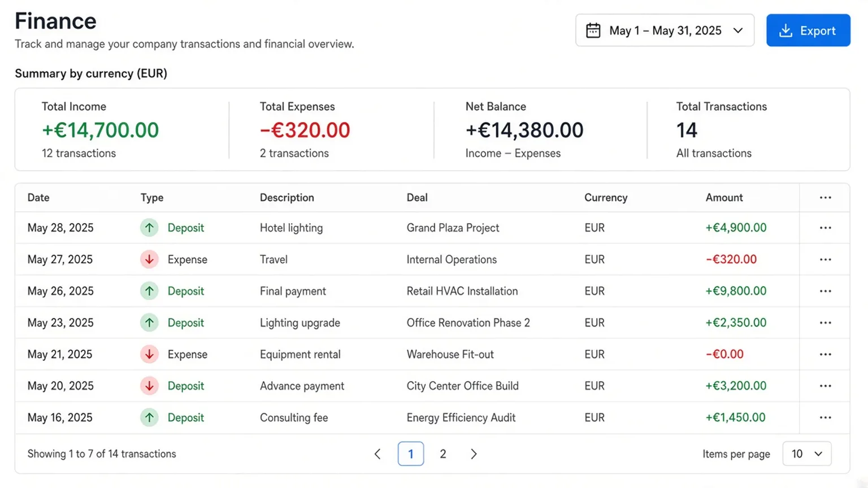Screen dimensions: 868x488
Task: Open table header column options menu
Action: 825,198
